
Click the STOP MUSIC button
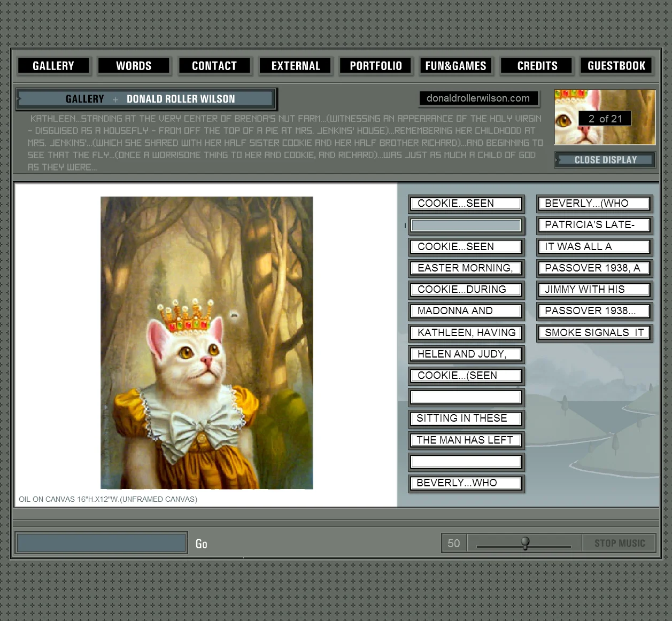(x=620, y=543)
